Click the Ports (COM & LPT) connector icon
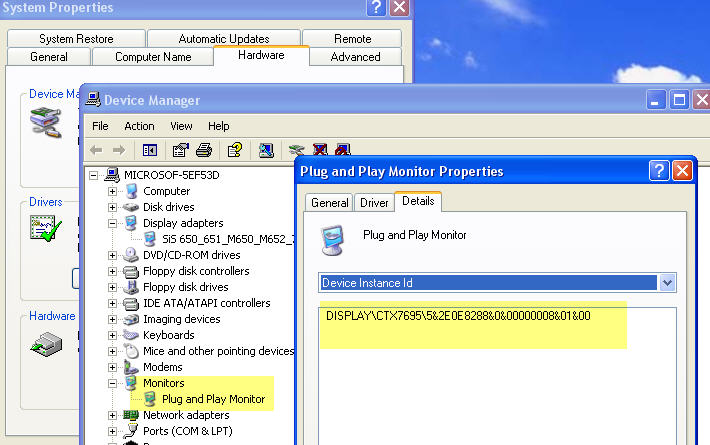710x445 pixels. click(131, 431)
